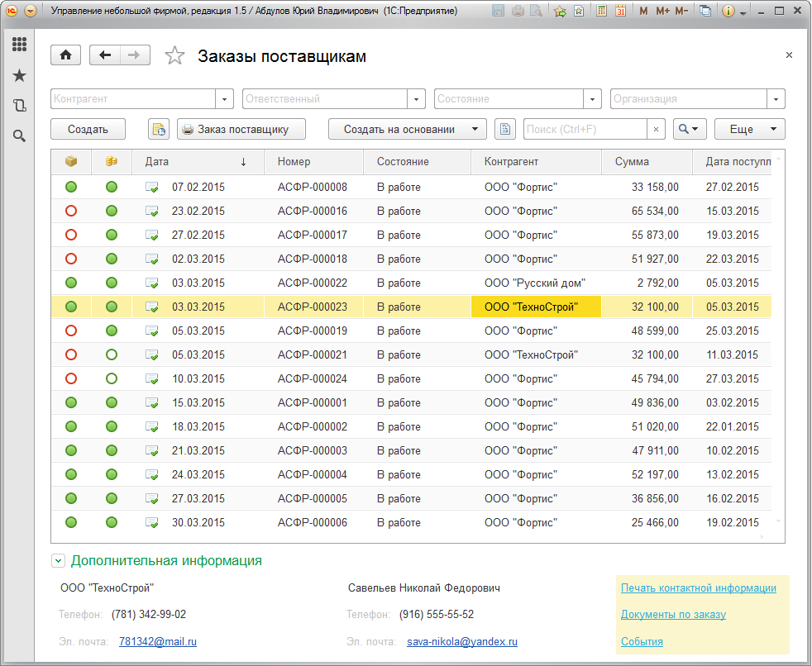The width and height of the screenshot is (812, 666).
Task: Open the history icon in the left sidebar
Action: click(x=19, y=106)
